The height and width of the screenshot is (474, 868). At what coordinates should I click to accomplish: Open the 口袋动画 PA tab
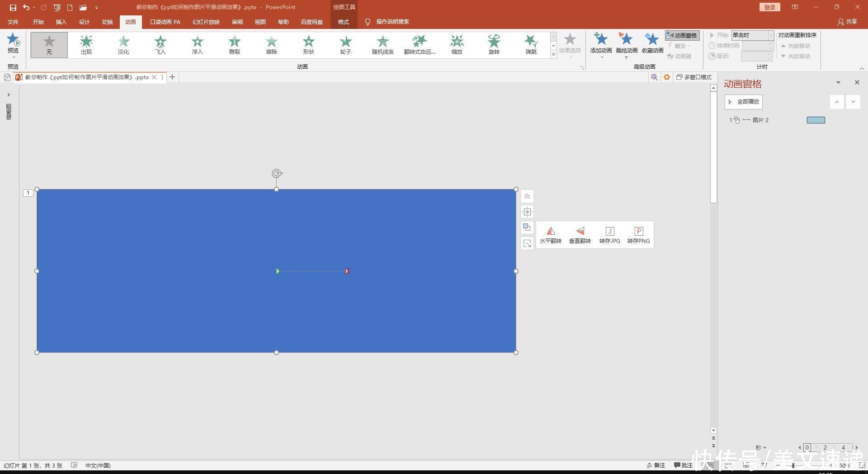165,22
